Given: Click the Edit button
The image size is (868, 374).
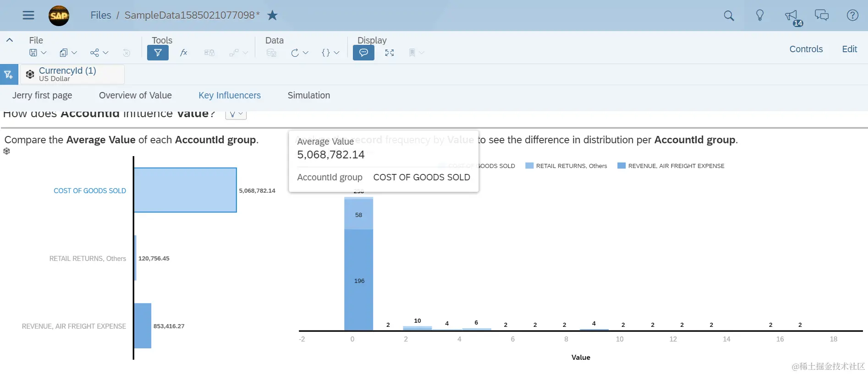Looking at the screenshot, I should pos(849,49).
